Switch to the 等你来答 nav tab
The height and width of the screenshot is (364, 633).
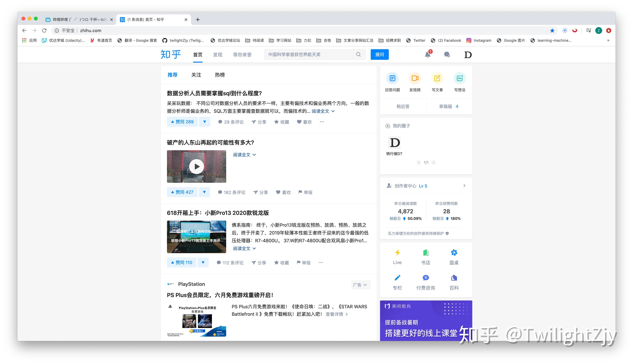click(242, 54)
